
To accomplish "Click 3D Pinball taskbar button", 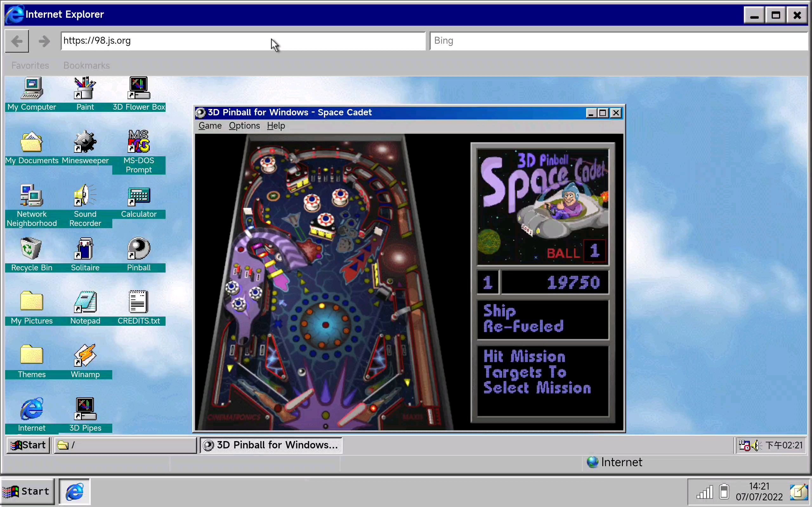I will [271, 445].
